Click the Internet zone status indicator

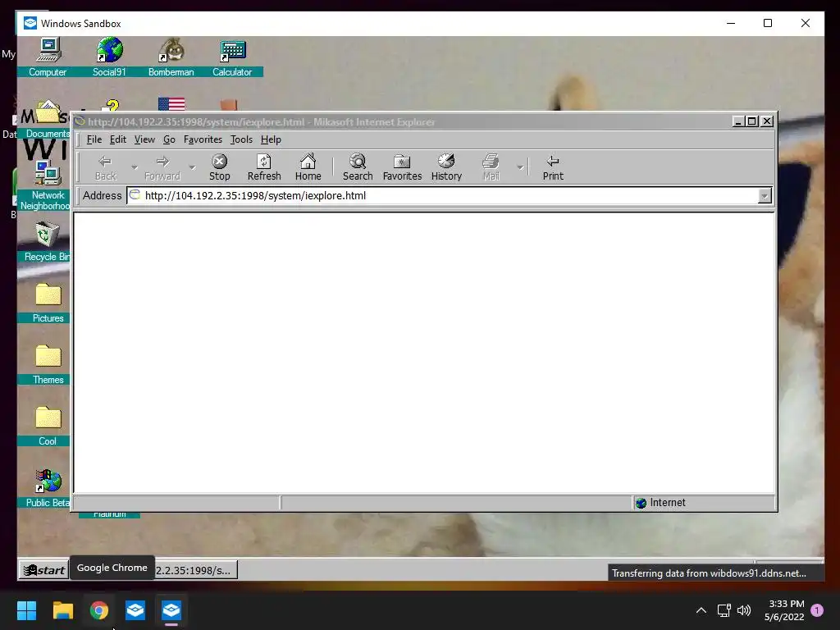pyautogui.click(x=704, y=503)
